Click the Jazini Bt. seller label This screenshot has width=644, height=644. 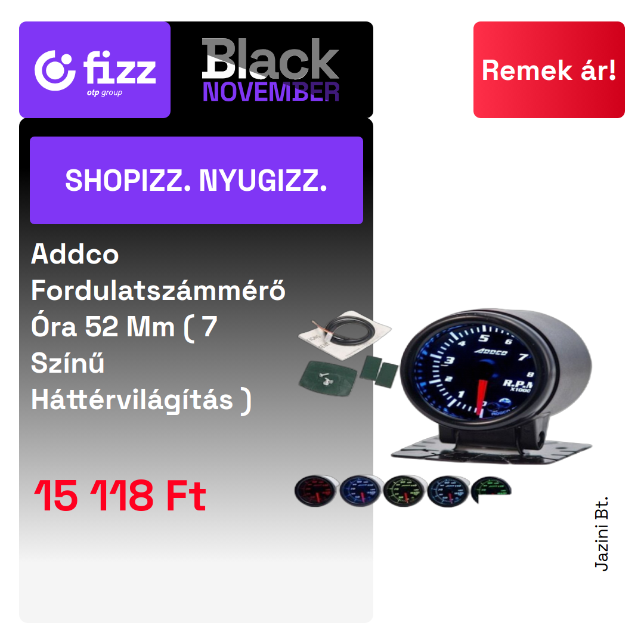coord(601,534)
